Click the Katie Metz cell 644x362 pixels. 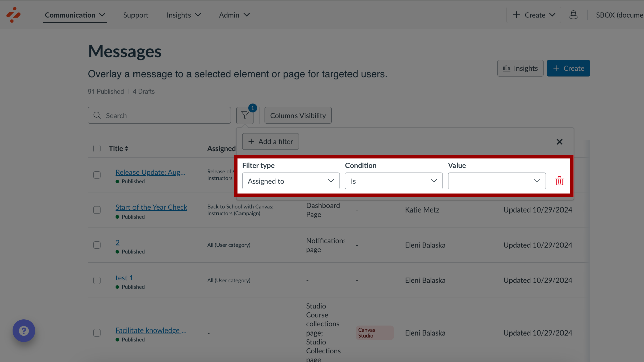422,210
